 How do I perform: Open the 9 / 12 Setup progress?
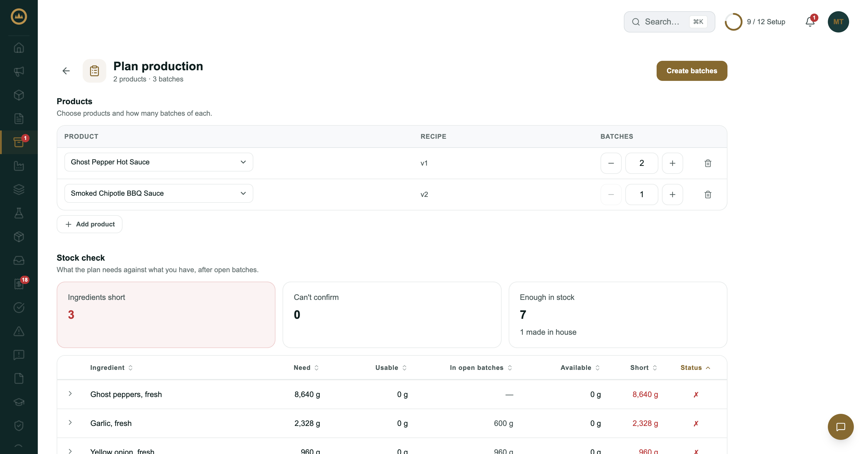755,22
